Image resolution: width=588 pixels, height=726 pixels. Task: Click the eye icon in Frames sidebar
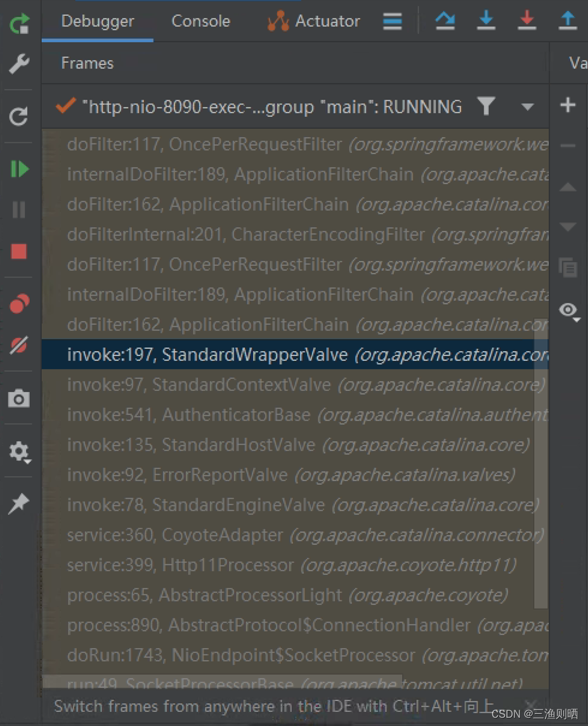[568, 310]
